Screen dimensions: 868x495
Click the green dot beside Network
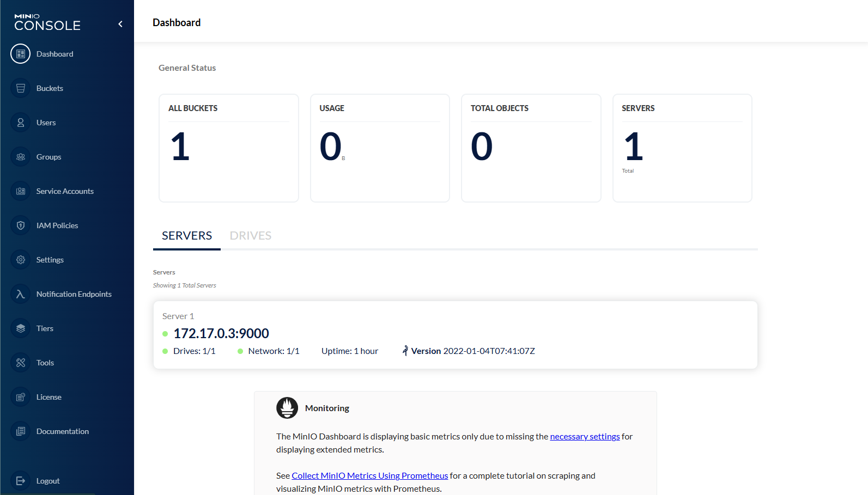pyautogui.click(x=240, y=351)
